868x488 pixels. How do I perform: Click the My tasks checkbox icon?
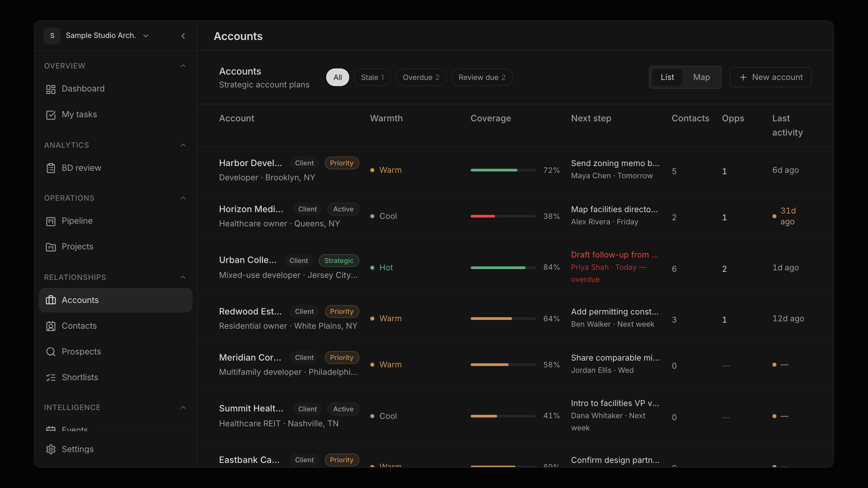(x=51, y=115)
